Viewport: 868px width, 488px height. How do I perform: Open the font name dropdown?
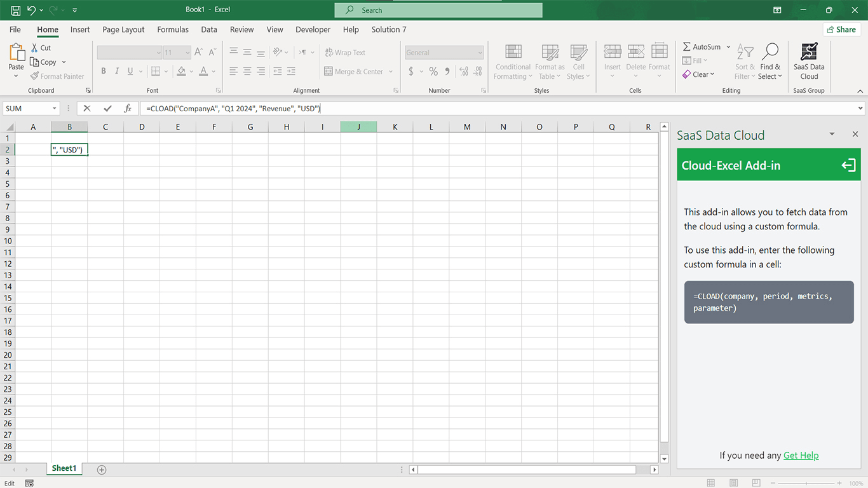click(159, 53)
